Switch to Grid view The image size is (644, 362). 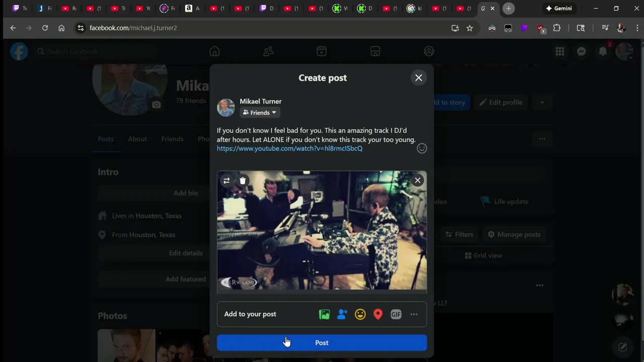coord(483,255)
